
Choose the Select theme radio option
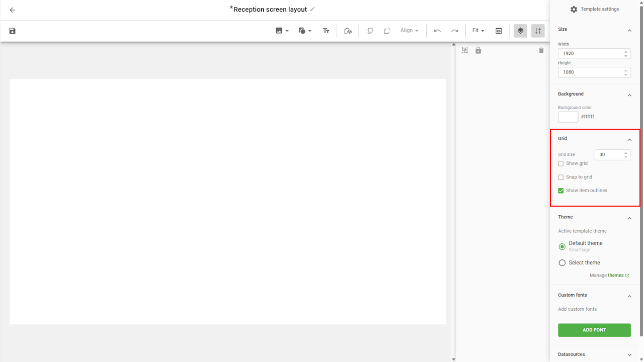pyautogui.click(x=562, y=263)
